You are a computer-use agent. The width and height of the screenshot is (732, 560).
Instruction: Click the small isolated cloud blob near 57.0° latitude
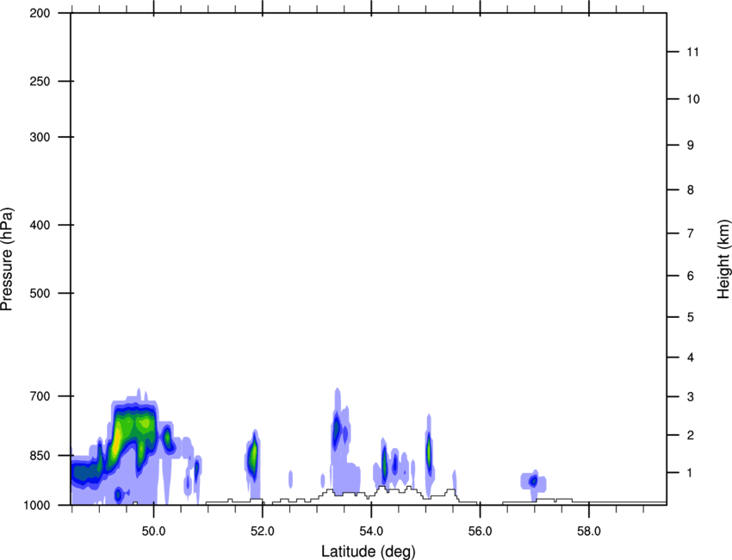533,481
